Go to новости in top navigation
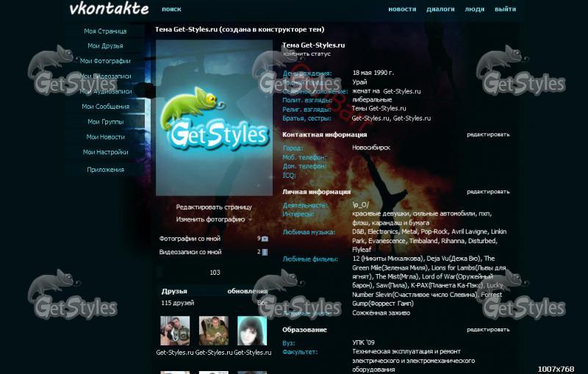 (x=402, y=10)
